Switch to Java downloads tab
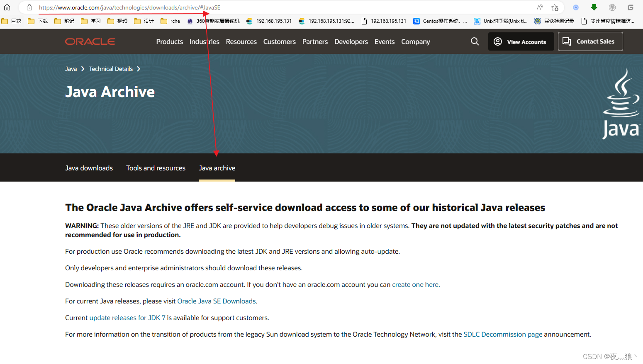 [x=89, y=168]
